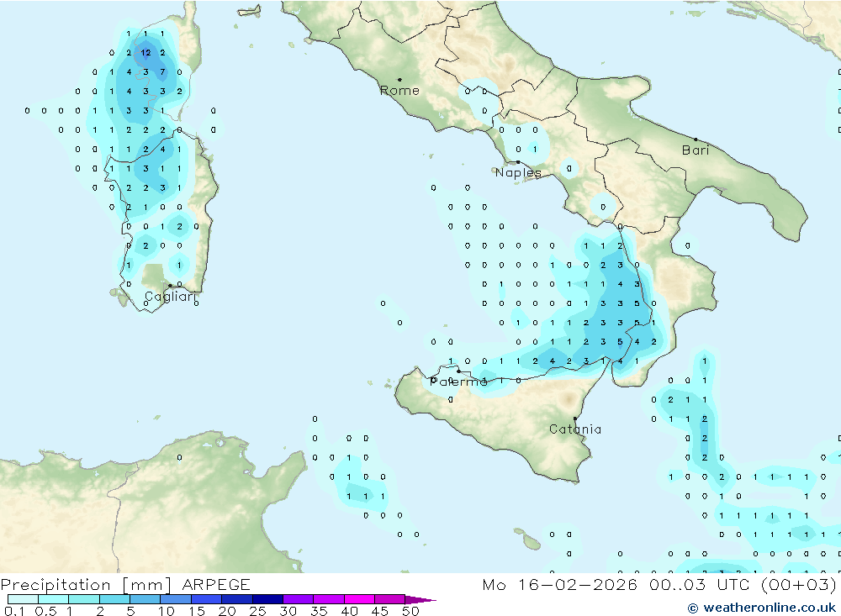Click the Rome city label

coord(399,91)
